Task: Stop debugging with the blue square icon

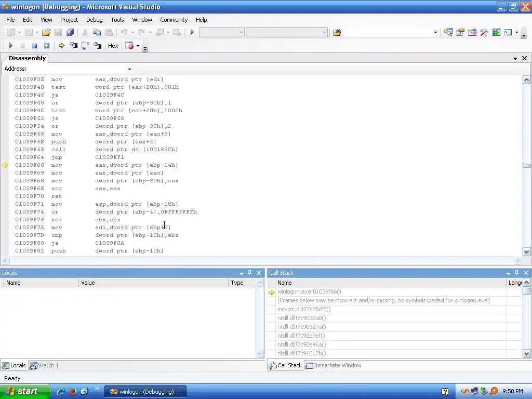Action: pos(34,46)
